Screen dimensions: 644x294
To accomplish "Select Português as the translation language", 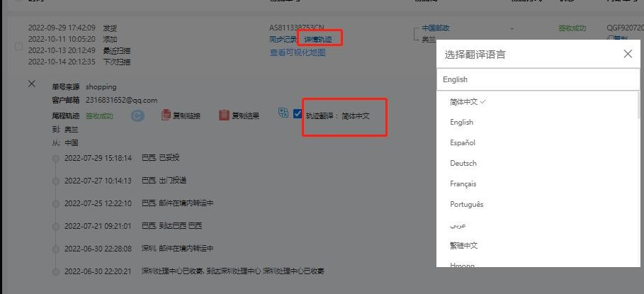I will (466, 204).
